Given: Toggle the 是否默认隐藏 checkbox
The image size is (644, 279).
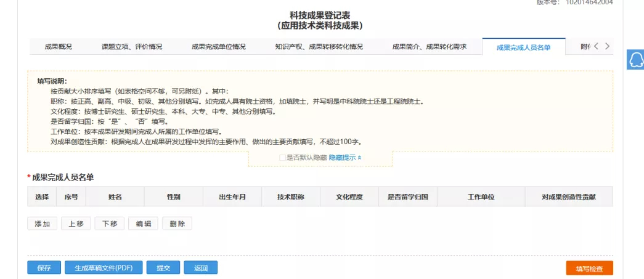Looking at the screenshot, I should click(x=282, y=158).
